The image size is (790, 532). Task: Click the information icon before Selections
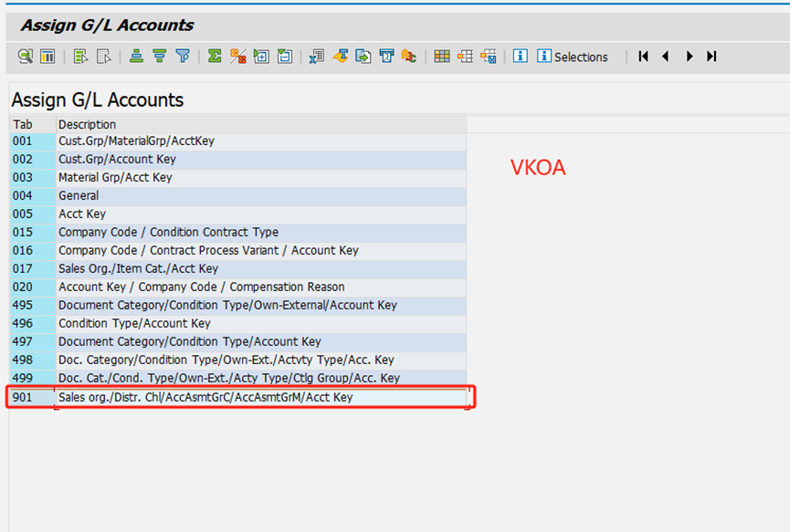pyautogui.click(x=520, y=57)
